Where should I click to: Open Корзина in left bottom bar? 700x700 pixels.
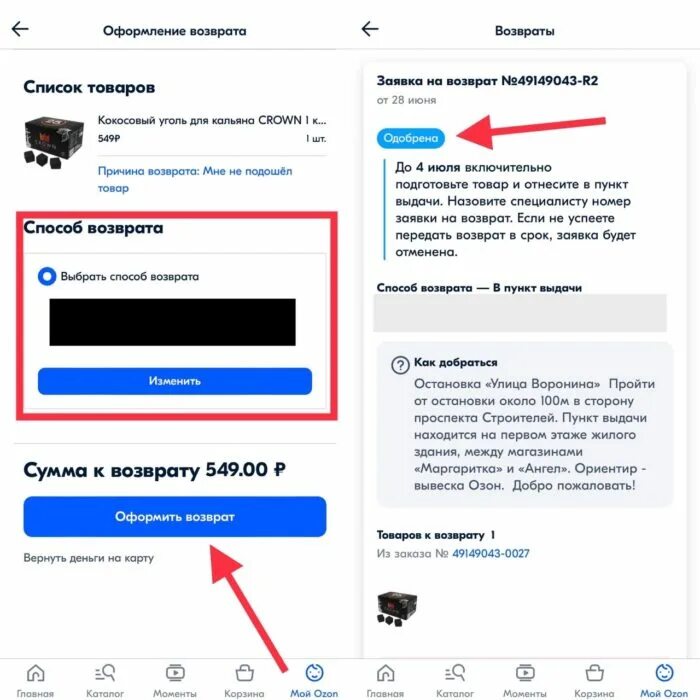pyautogui.click(x=244, y=681)
